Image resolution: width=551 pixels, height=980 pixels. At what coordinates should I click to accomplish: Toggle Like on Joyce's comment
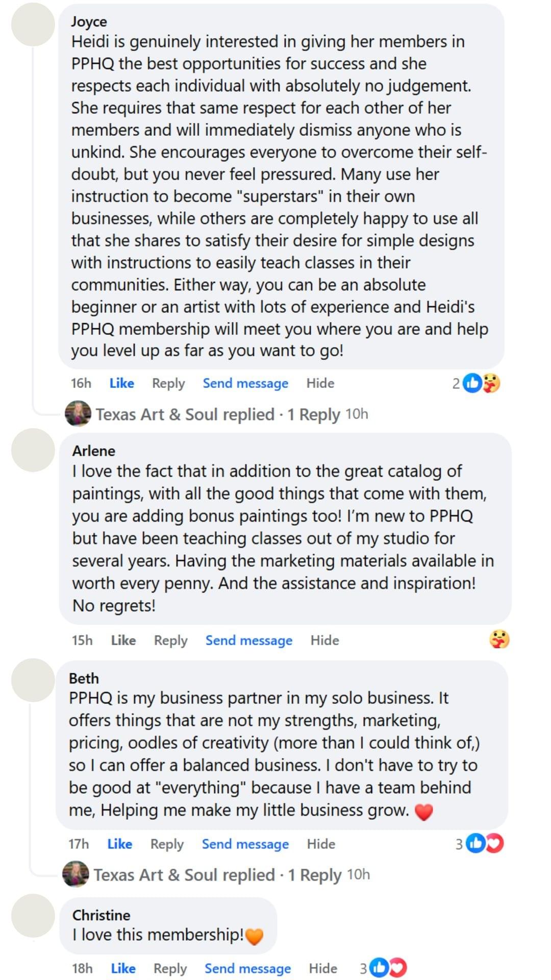pyautogui.click(x=122, y=383)
